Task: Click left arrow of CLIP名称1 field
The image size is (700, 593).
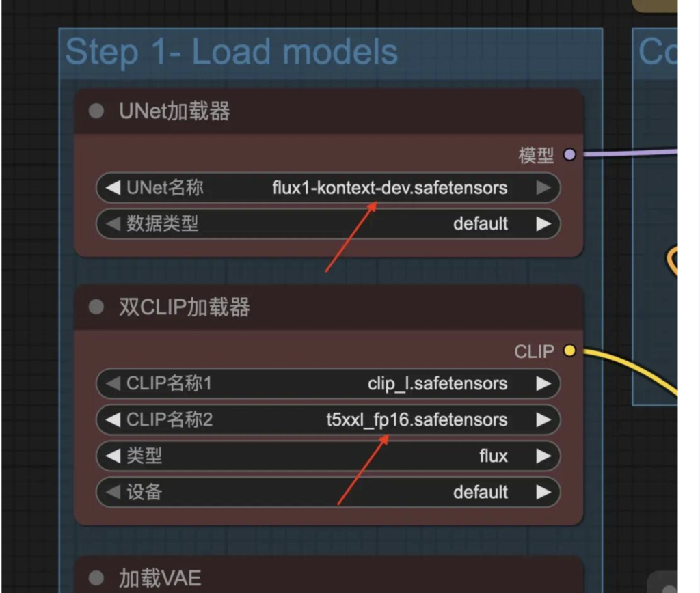Action: (x=113, y=383)
